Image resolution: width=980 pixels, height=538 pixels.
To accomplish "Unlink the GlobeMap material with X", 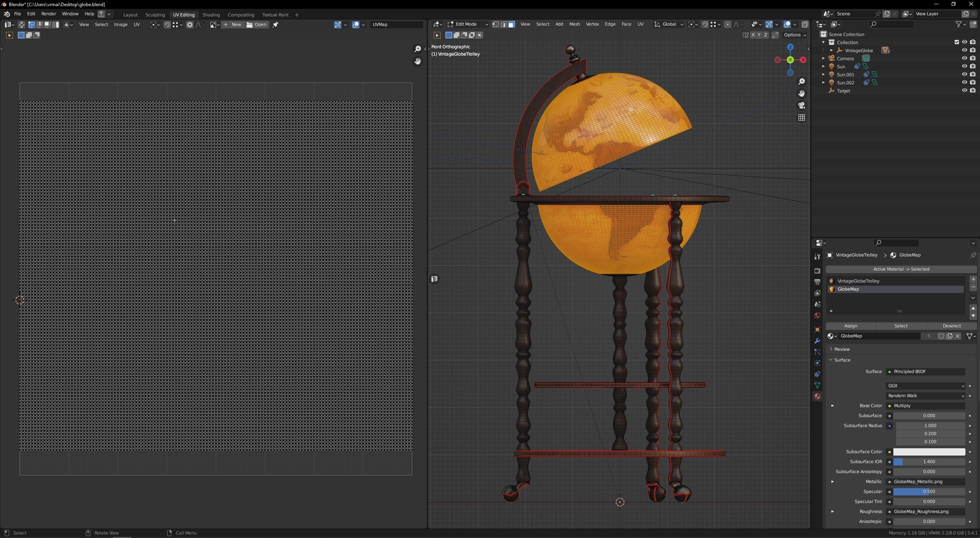I will pyautogui.click(x=957, y=336).
